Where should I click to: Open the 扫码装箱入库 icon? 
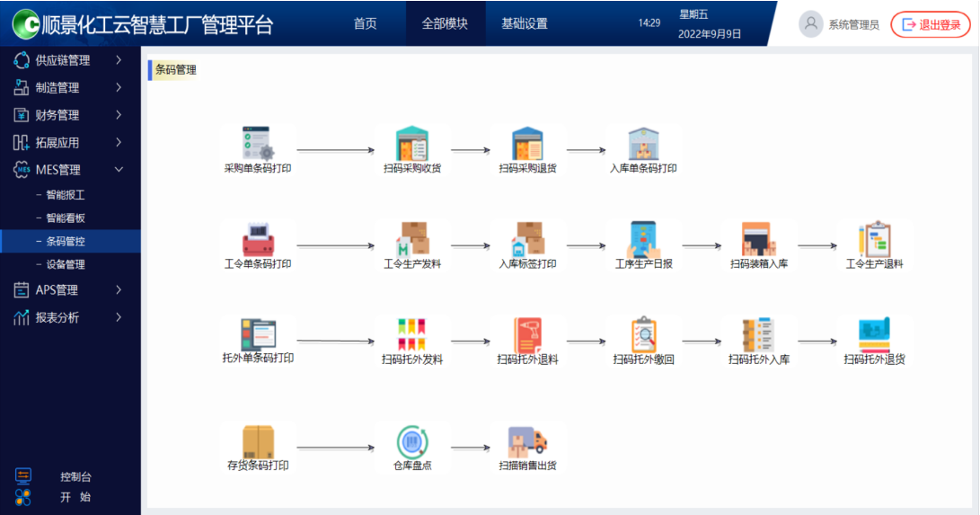pos(759,240)
